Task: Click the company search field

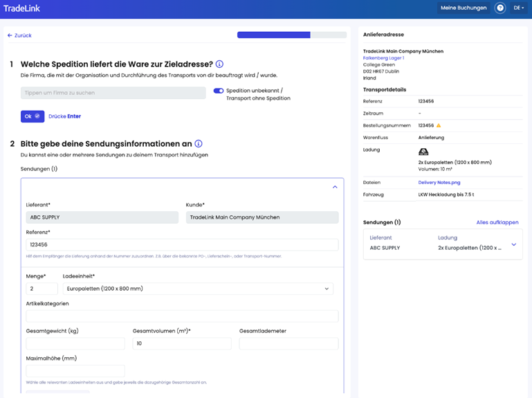Action: coord(113,93)
